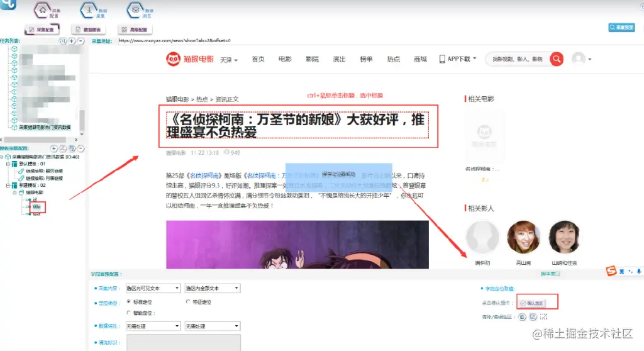Click the 采集预览 preview button
The width and height of the screenshot is (644, 351).
click(x=621, y=28)
